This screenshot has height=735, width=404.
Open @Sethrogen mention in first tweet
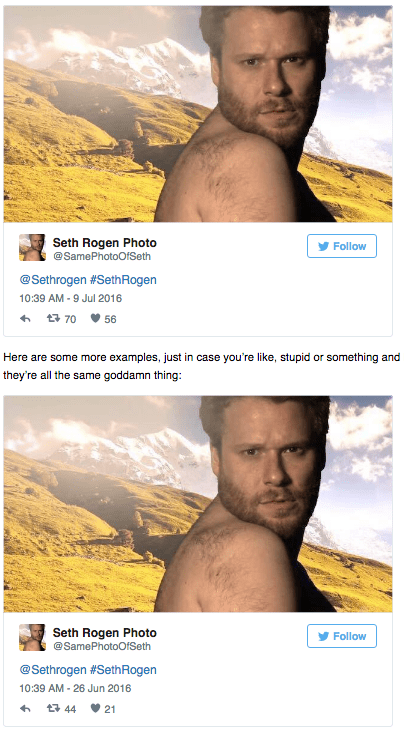click(x=53, y=280)
